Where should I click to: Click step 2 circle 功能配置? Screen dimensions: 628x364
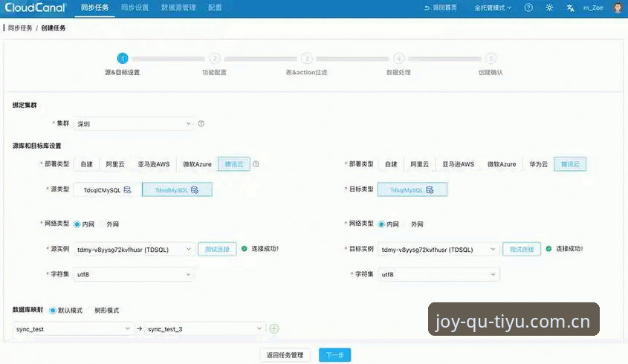point(215,59)
